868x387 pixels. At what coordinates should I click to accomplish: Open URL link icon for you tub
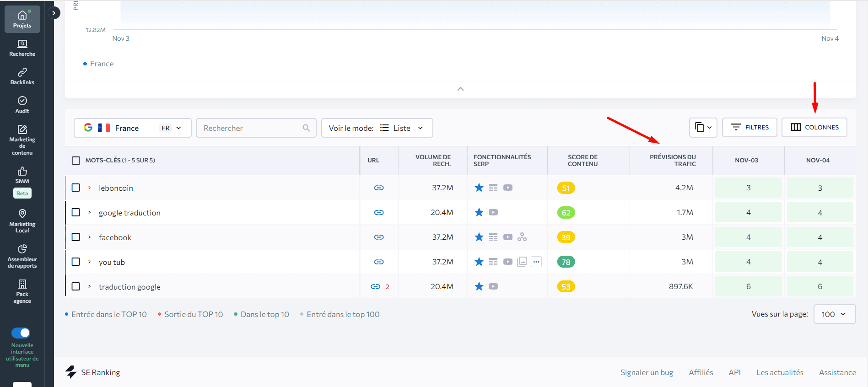click(x=379, y=262)
